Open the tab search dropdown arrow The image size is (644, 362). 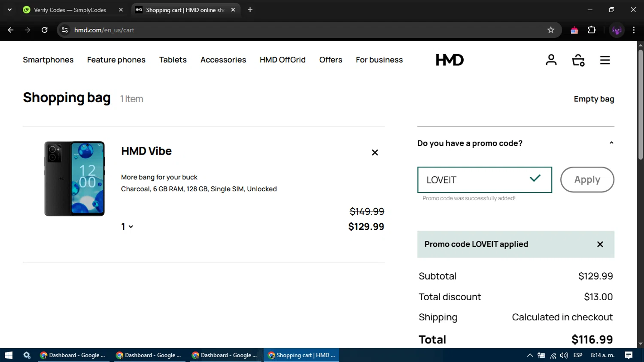click(x=9, y=10)
